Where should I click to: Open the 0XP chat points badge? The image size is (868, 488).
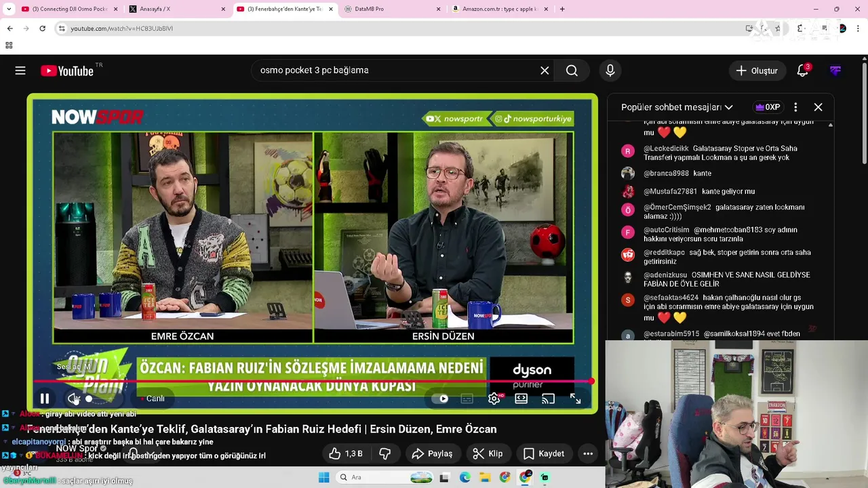pyautogui.click(x=768, y=107)
